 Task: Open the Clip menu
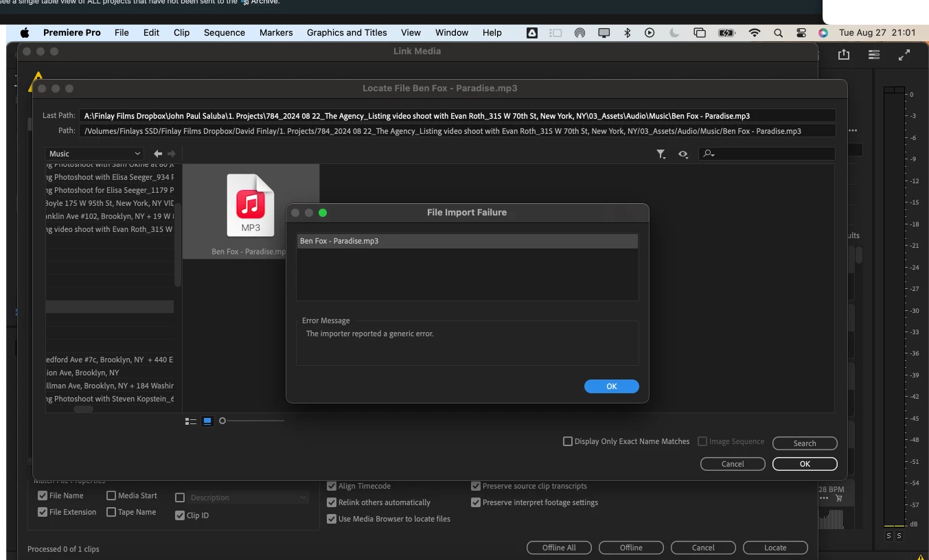point(181,32)
